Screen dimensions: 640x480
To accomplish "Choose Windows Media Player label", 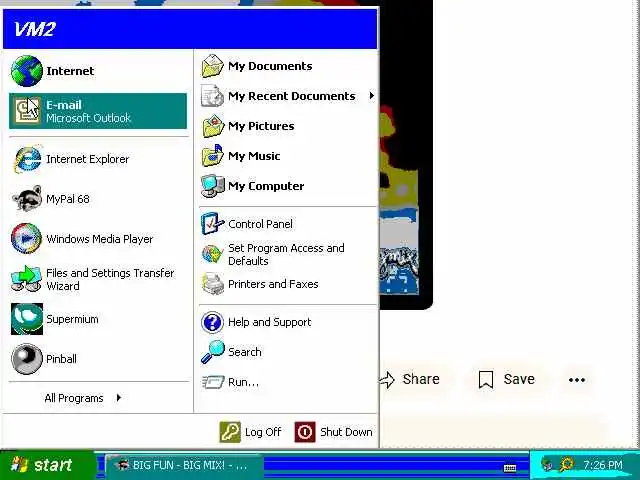I will click(x=100, y=239).
